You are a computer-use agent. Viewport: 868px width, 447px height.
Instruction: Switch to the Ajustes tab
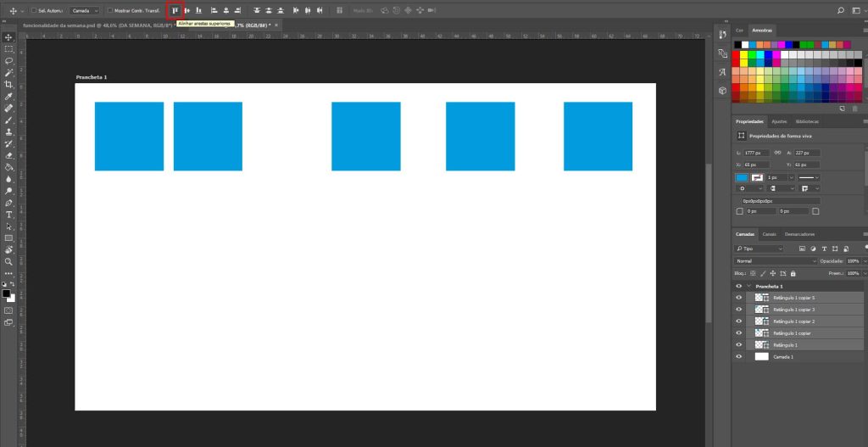click(x=778, y=121)
